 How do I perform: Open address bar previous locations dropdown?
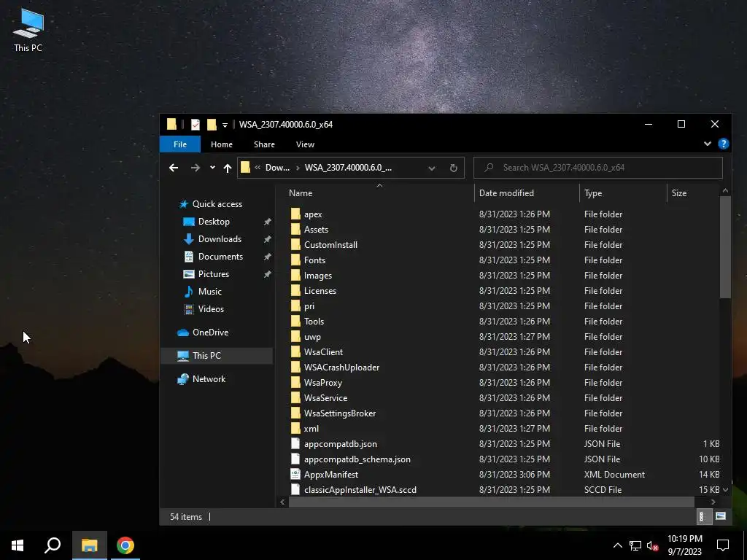click(432, 168)
